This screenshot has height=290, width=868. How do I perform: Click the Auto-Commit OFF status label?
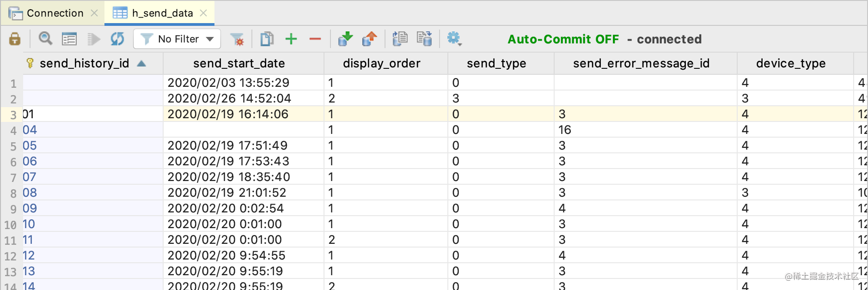click(563, 39)
